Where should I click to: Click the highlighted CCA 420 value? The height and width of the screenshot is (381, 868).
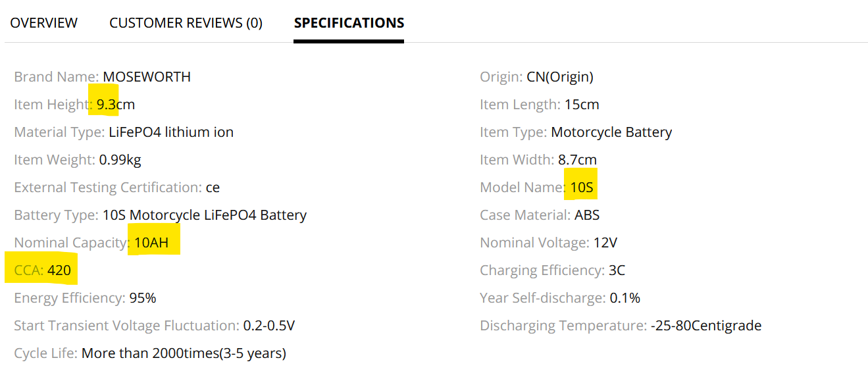[x=59, y=270]
